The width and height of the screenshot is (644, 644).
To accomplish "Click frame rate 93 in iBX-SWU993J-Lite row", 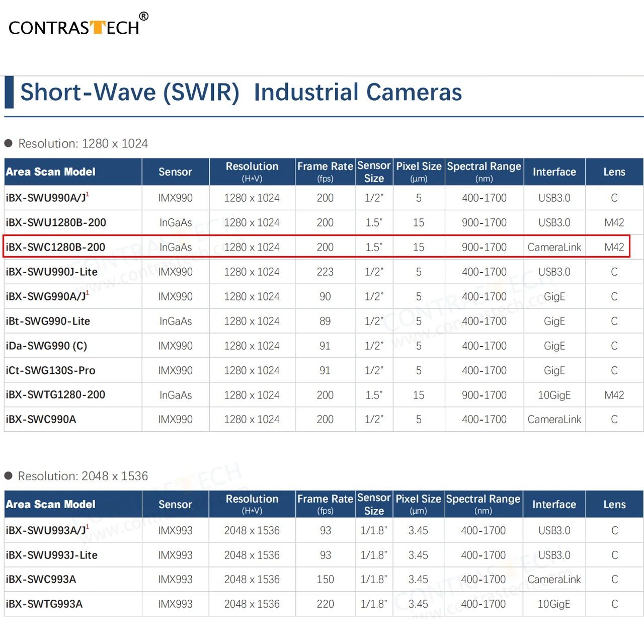I will (326, 555).
